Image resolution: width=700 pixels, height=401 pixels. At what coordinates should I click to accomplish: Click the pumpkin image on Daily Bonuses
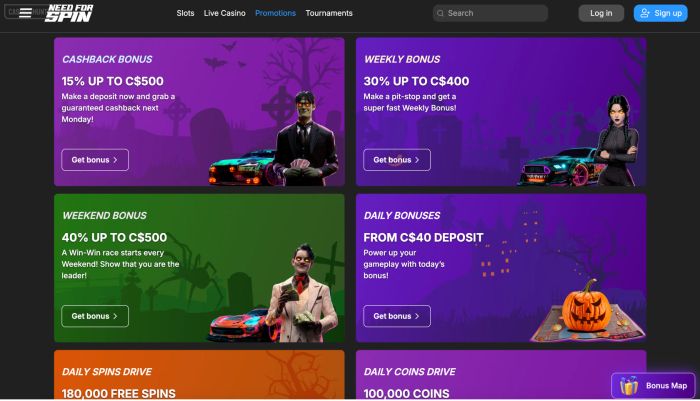586,305
